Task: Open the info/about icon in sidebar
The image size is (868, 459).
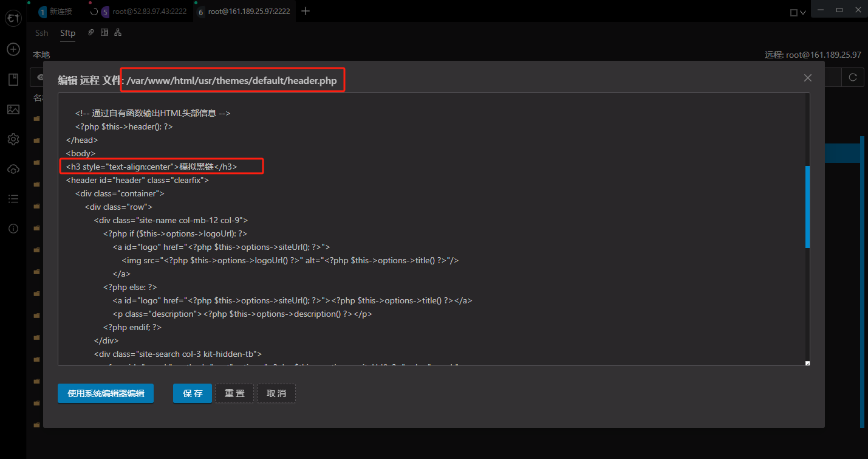Action: [13, 229]
